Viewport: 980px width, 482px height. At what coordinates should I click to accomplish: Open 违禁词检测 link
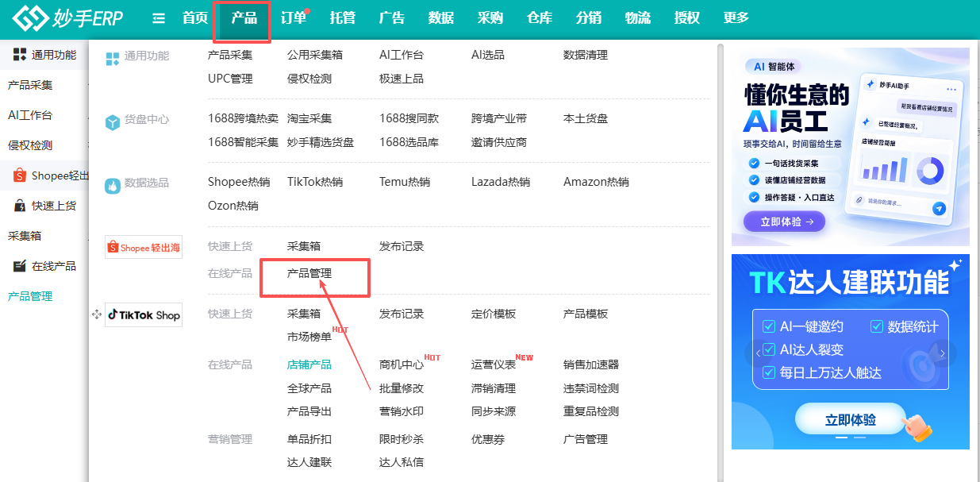coord(591,388)
